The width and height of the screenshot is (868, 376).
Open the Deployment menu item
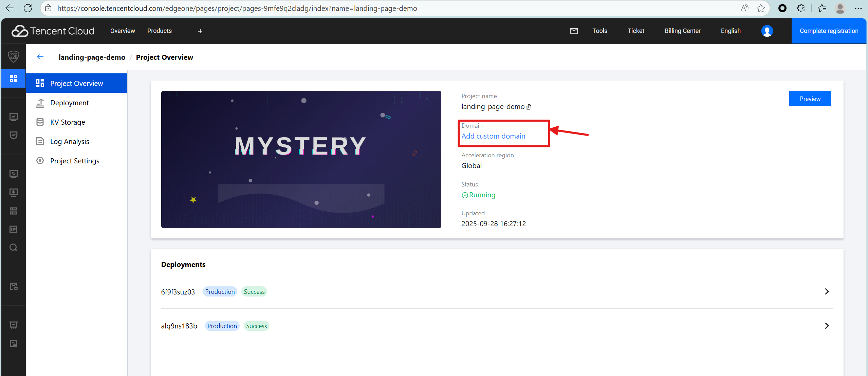(x=69, y=103)
